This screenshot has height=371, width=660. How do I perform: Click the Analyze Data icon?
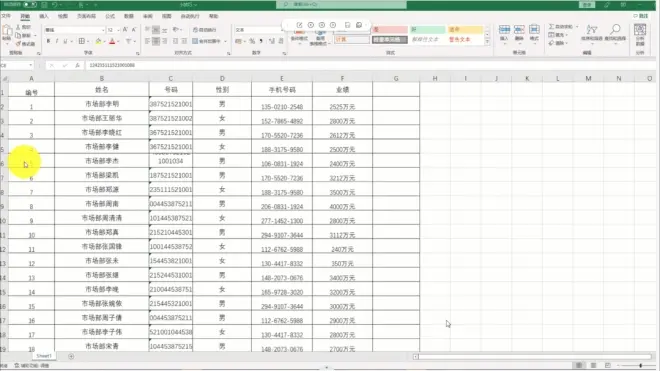640,35
